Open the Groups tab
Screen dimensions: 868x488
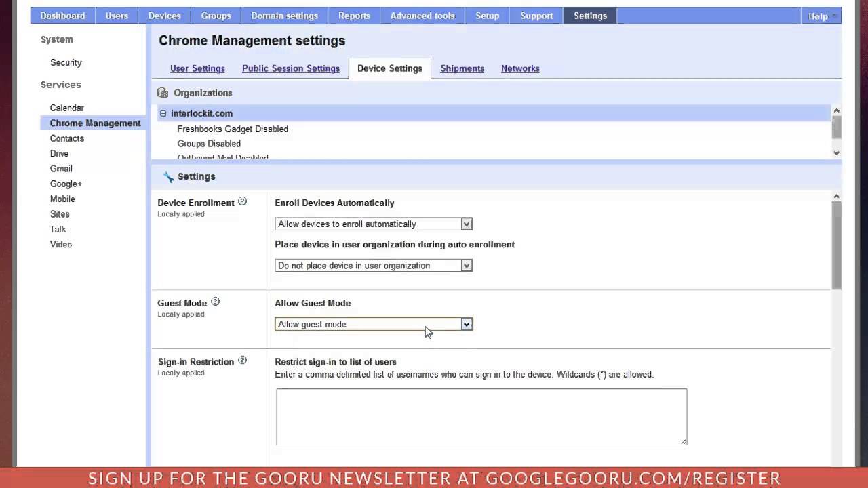[216, 16]
